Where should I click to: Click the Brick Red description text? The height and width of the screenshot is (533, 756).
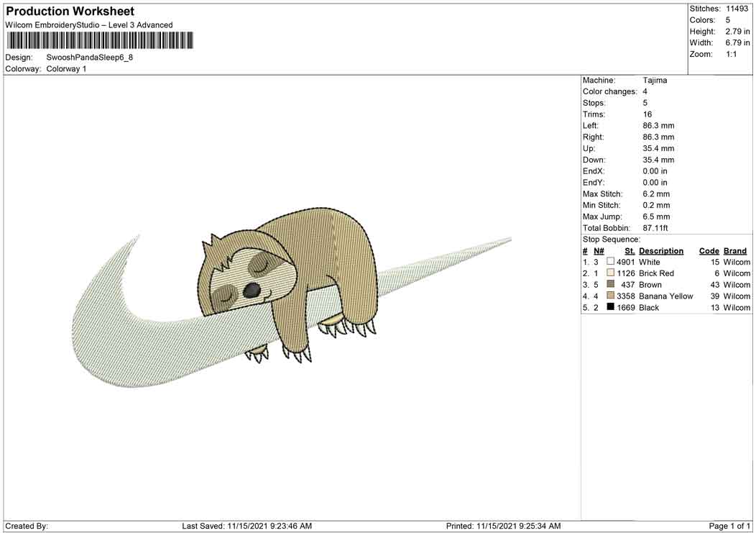coord(656,273)
